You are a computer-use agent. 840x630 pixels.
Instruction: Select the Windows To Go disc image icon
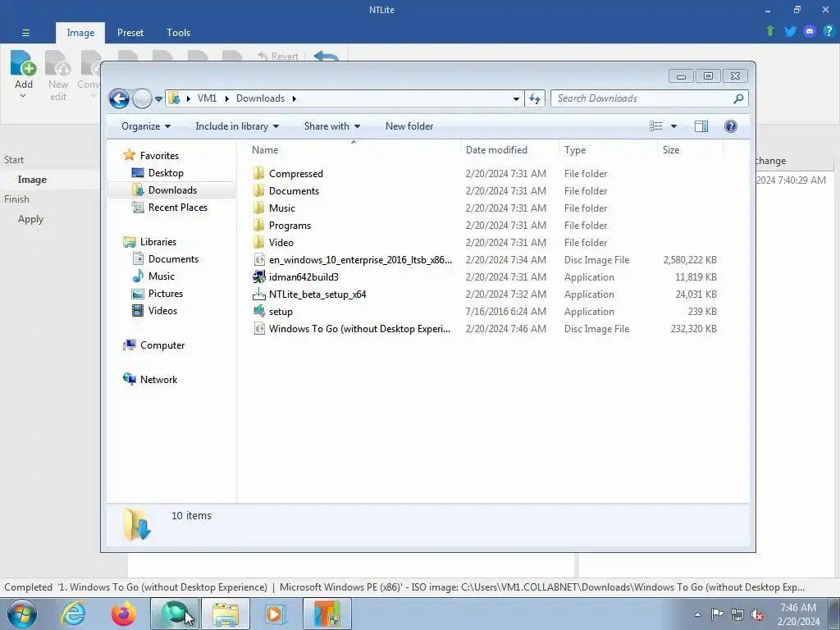coord(258,328)
